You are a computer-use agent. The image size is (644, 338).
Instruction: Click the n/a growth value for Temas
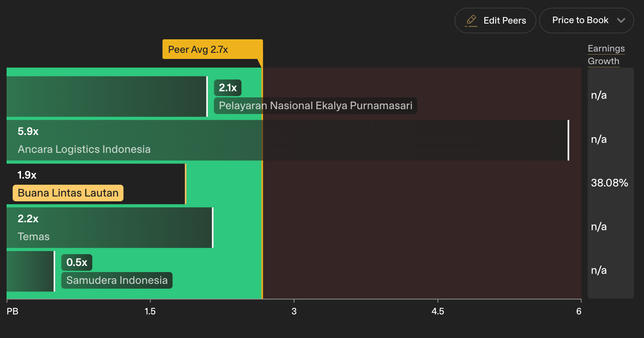click(599, 227)
